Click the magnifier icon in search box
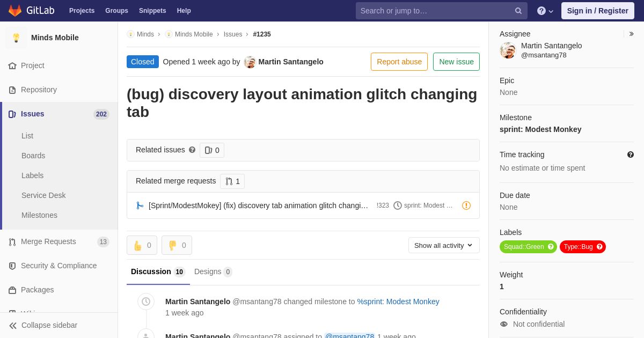 click(x=518, y=11)
